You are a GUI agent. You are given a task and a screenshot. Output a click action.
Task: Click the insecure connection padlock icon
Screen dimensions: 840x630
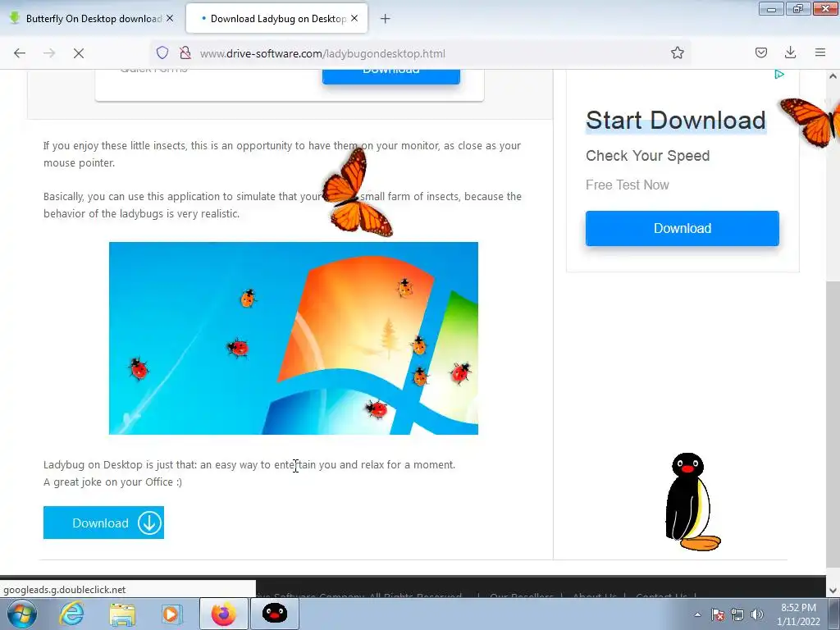185,53
